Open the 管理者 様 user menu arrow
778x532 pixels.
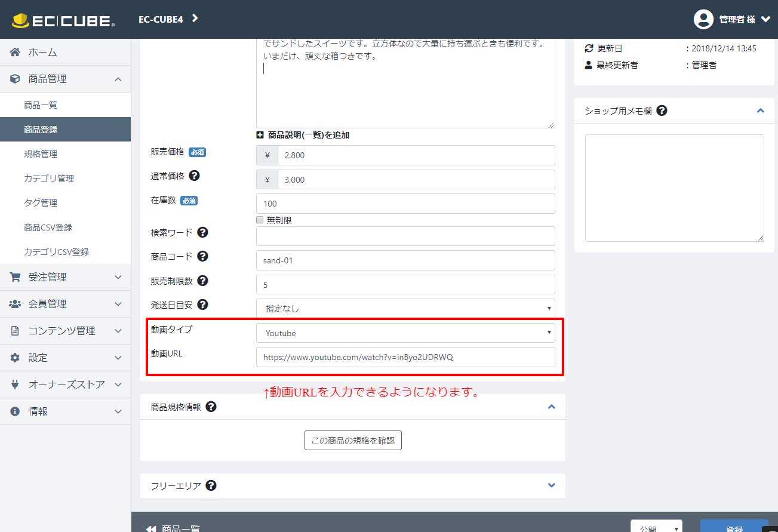coord(765,19)
